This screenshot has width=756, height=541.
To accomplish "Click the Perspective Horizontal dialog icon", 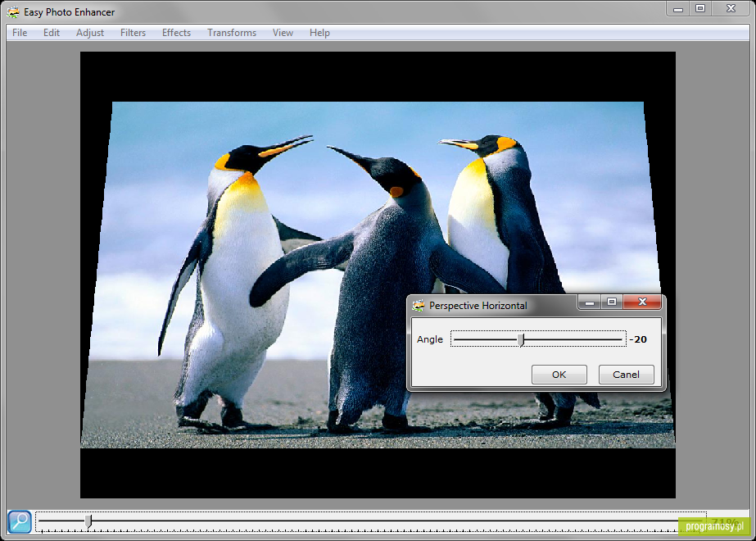I will (419, 306).
